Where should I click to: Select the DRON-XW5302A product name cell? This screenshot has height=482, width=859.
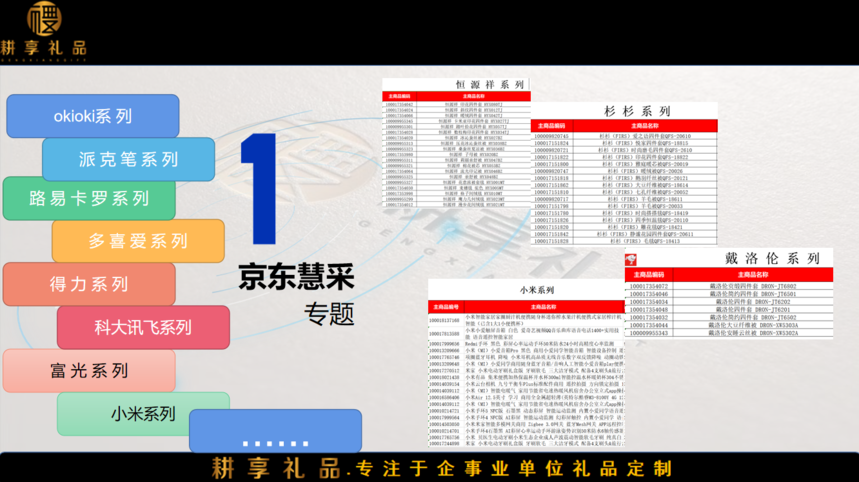753,332
